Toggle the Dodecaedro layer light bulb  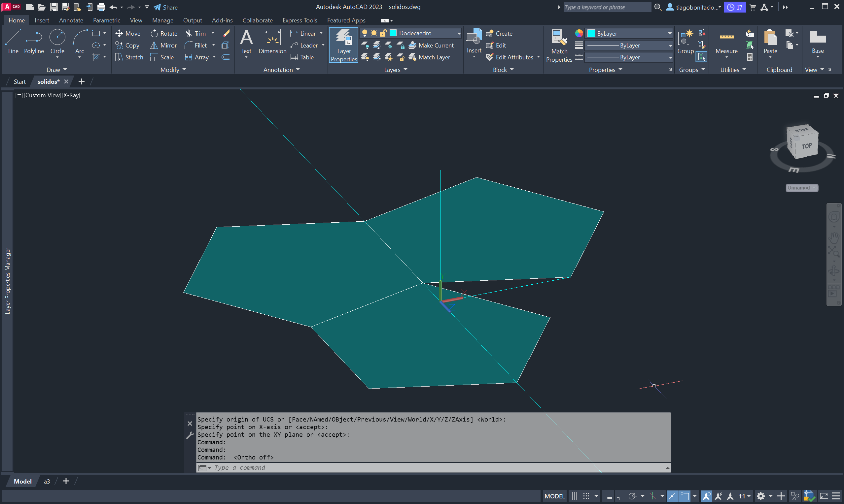click(365, 33)
